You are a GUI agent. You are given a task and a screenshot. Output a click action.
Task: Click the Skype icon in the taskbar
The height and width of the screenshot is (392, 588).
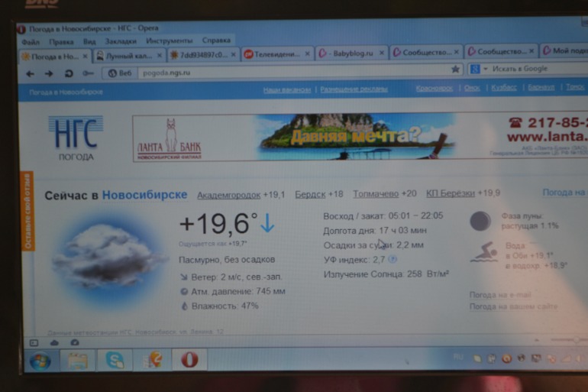click(x=115, y=360)
